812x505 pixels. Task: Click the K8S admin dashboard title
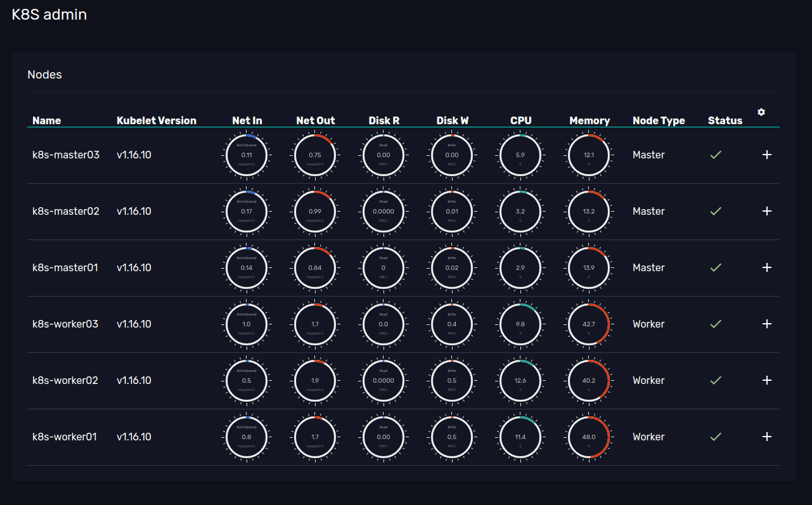coord(49,15)
